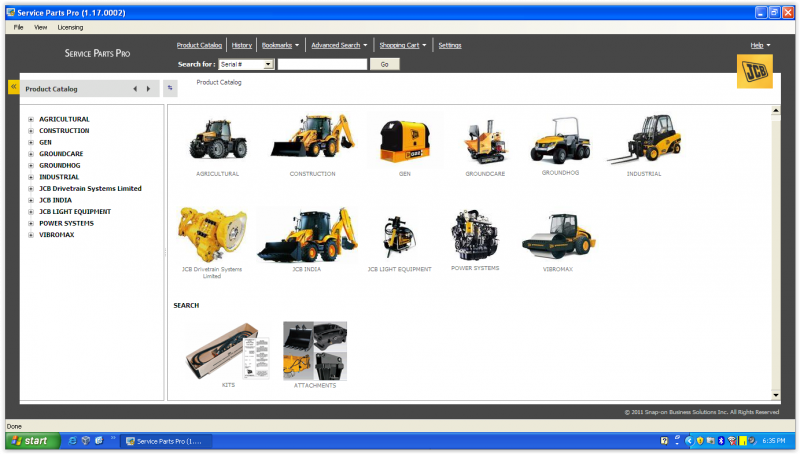The image size is (800, 454).
Task: Open the ATTACHMENTS search image
Action: (x=315, y=351)
